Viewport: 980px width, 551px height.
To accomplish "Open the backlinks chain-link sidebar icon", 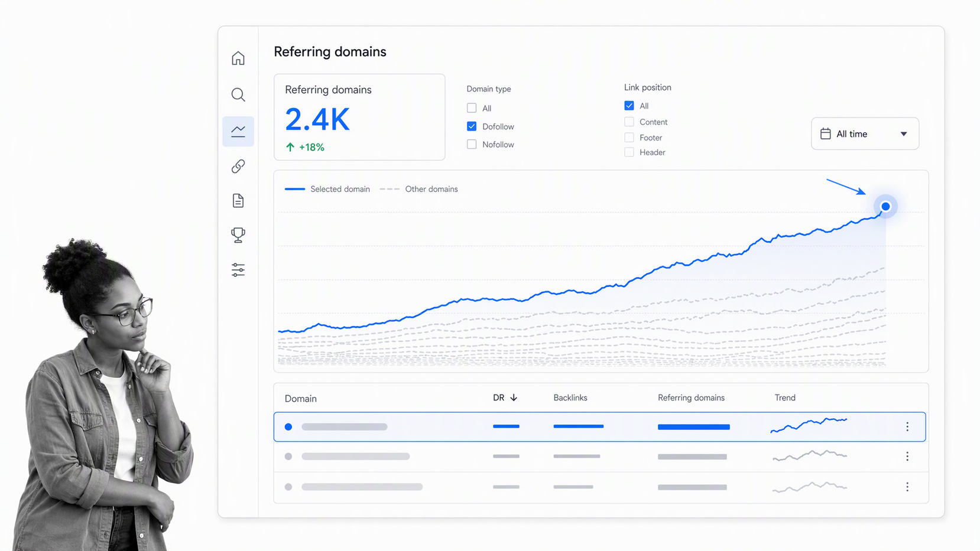I will (x=238, y=167).
